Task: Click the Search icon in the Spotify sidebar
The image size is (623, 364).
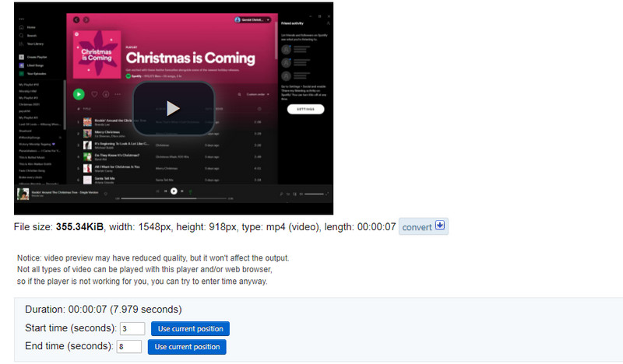Action: pos(21,36)
